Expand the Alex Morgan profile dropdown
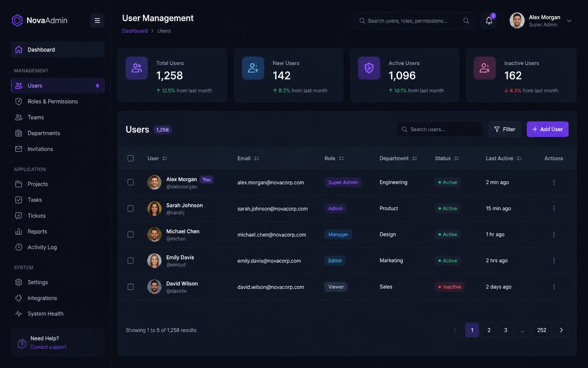Image resolution: width=588 pixels, height=368 pixels. click(x=569, y=21)
